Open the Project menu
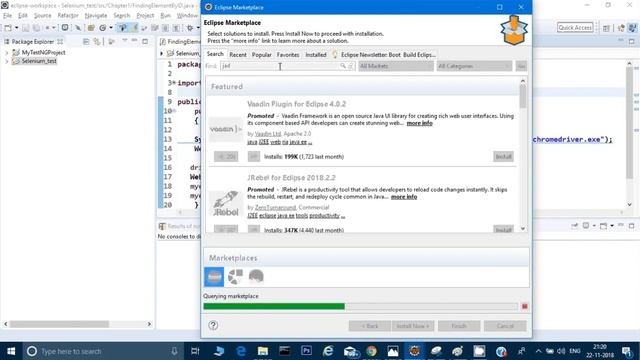640x360 pixels. tap(145, 16)
